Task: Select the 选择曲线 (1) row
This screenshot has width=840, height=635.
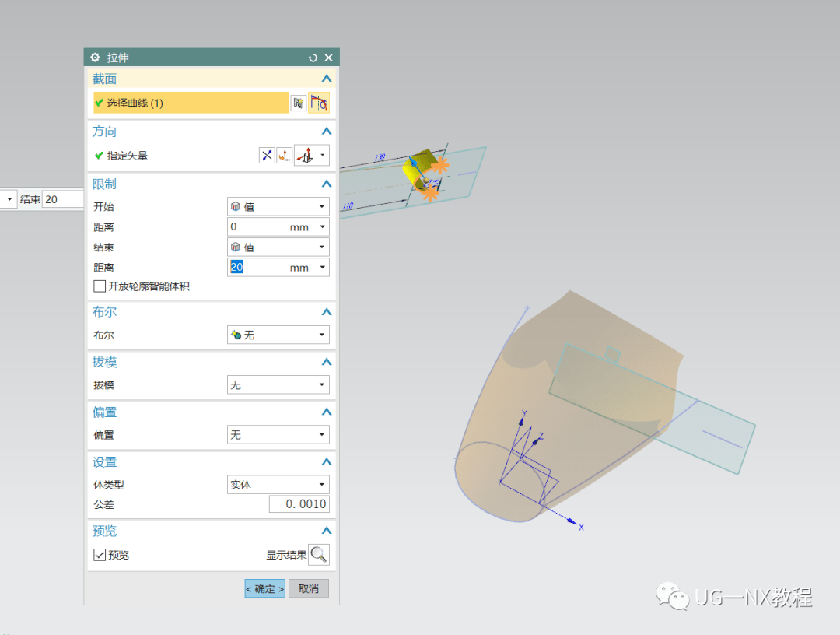Action: pos(191,103)
